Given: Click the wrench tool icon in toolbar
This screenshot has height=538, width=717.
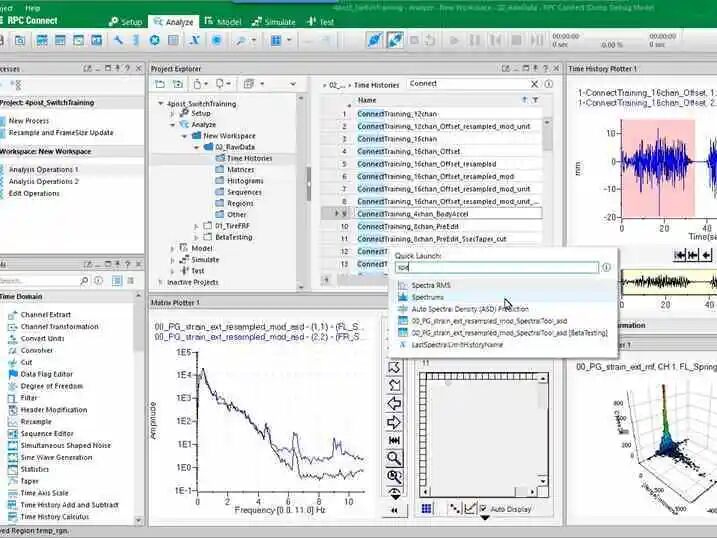Looking at the screenshot, I should point(118,40).
